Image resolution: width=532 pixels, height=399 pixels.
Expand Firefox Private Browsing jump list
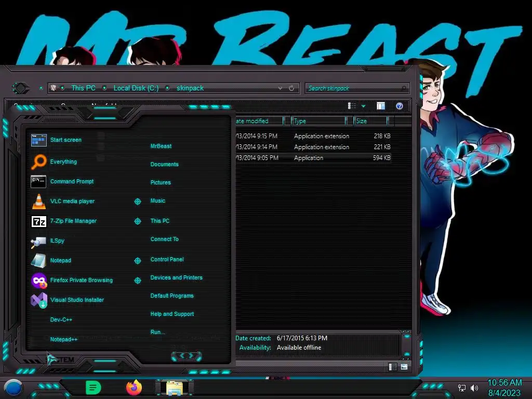[137, 280]
